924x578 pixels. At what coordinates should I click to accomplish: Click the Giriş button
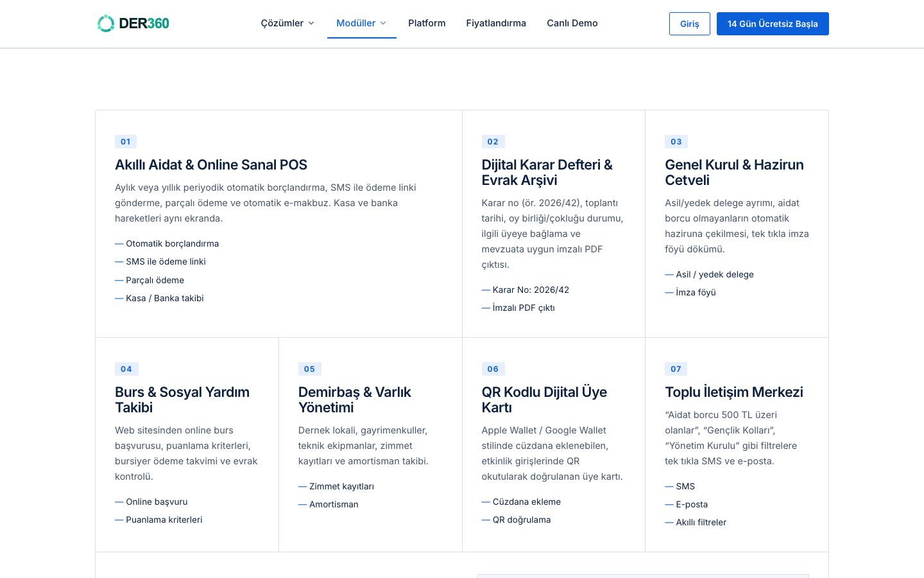point(690,24)
